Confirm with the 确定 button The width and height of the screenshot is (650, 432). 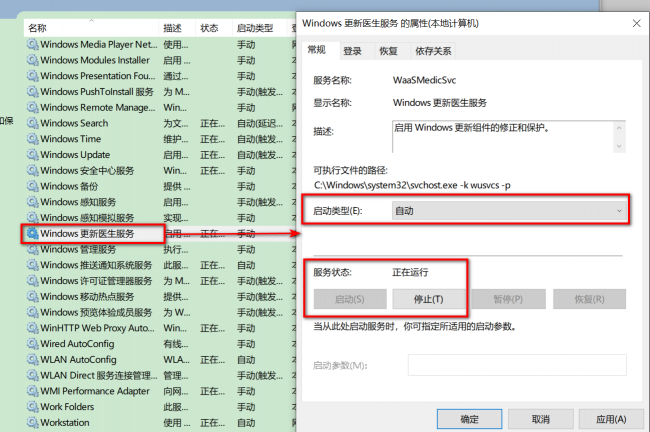469,419
